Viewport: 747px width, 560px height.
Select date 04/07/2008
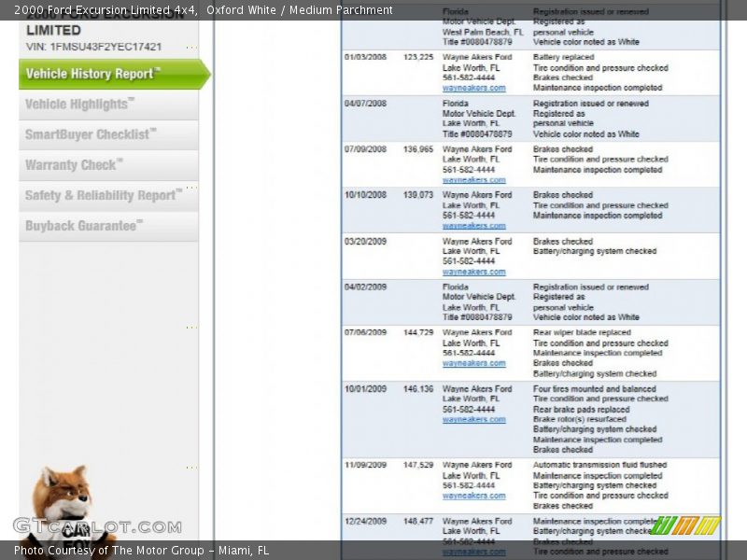coord(365,104)
